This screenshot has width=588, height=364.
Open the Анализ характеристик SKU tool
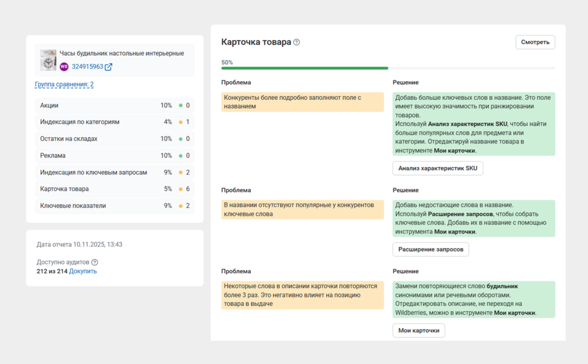(x=438, y=168)
